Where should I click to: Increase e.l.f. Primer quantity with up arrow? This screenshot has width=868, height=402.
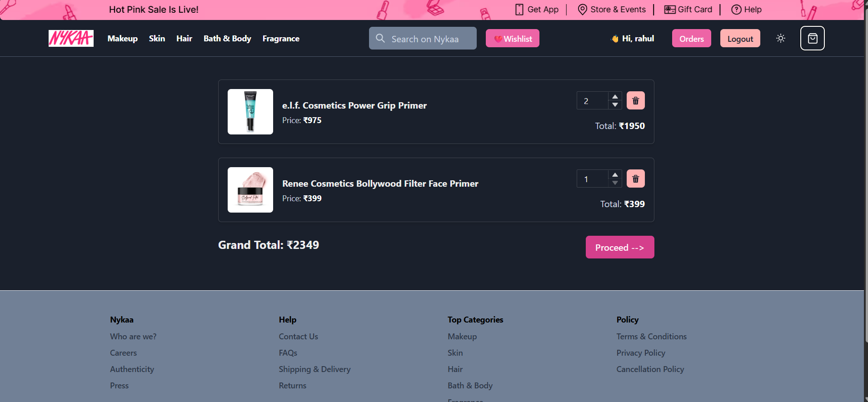[x=615, y=96]
